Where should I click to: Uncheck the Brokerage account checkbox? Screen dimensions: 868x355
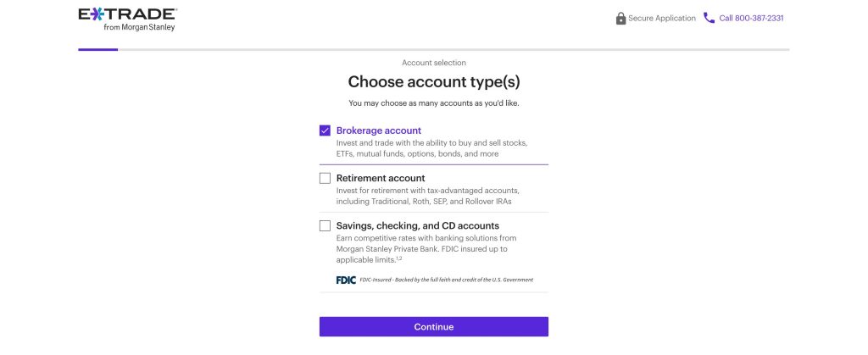325,130
